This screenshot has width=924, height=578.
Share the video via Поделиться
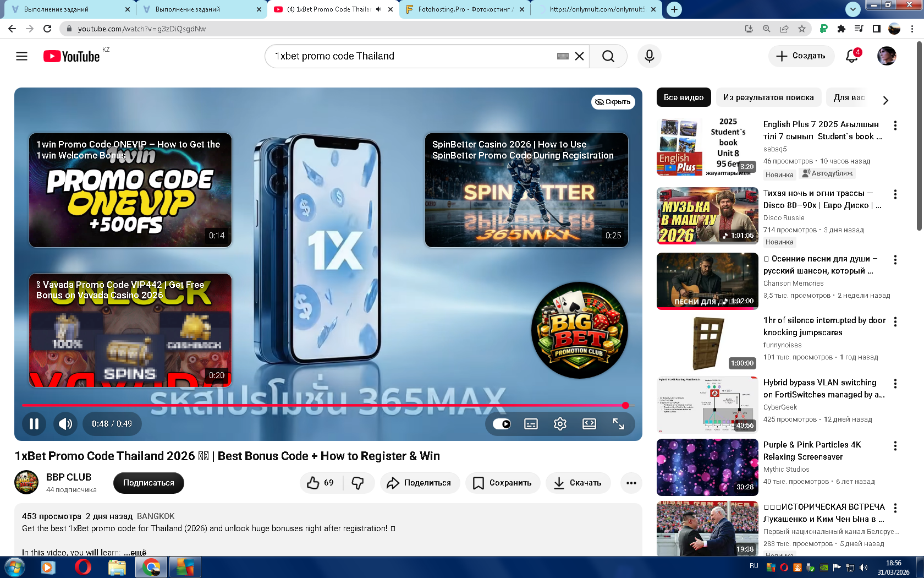click(x=419, y=483)
